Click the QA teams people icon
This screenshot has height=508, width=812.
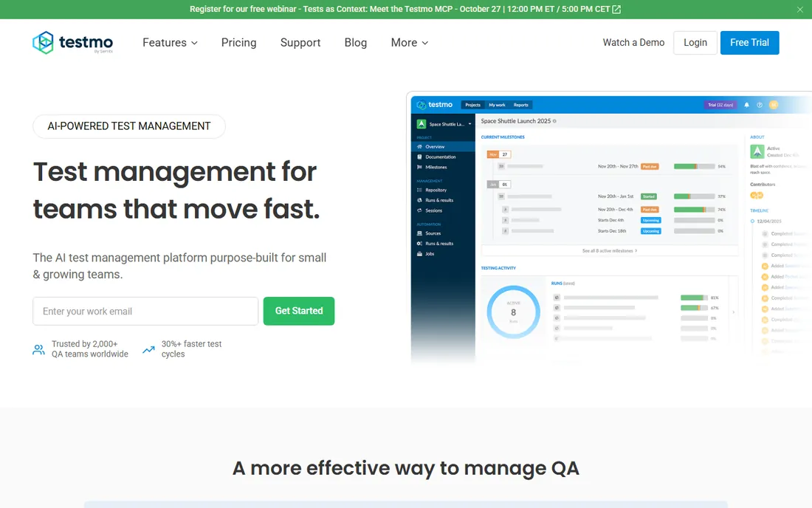pos(39,349)
